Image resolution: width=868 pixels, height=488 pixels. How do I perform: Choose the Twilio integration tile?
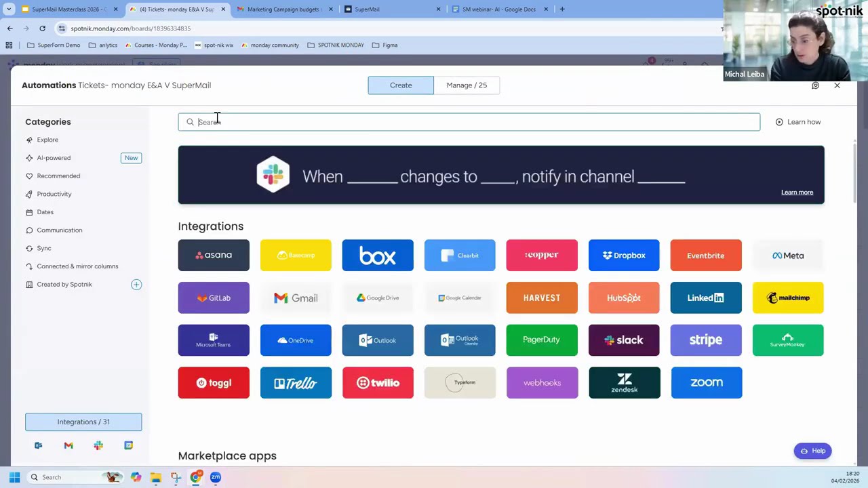point(378,382)
